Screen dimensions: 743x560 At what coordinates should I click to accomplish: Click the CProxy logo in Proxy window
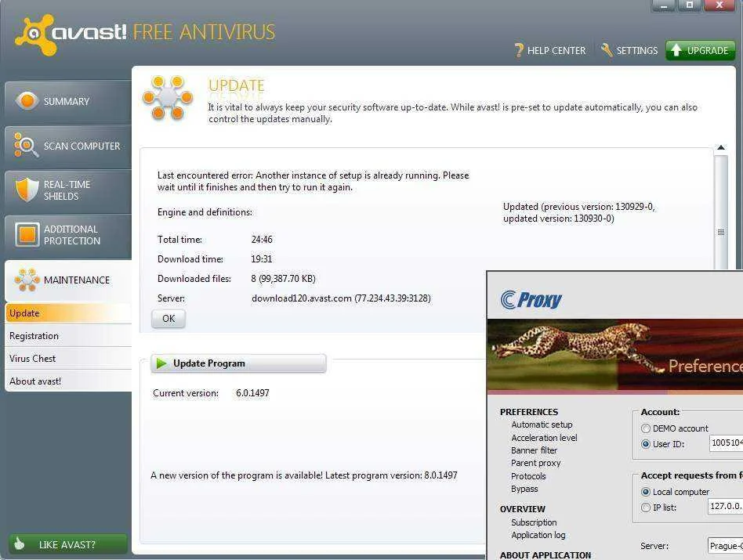coord(531,300)
